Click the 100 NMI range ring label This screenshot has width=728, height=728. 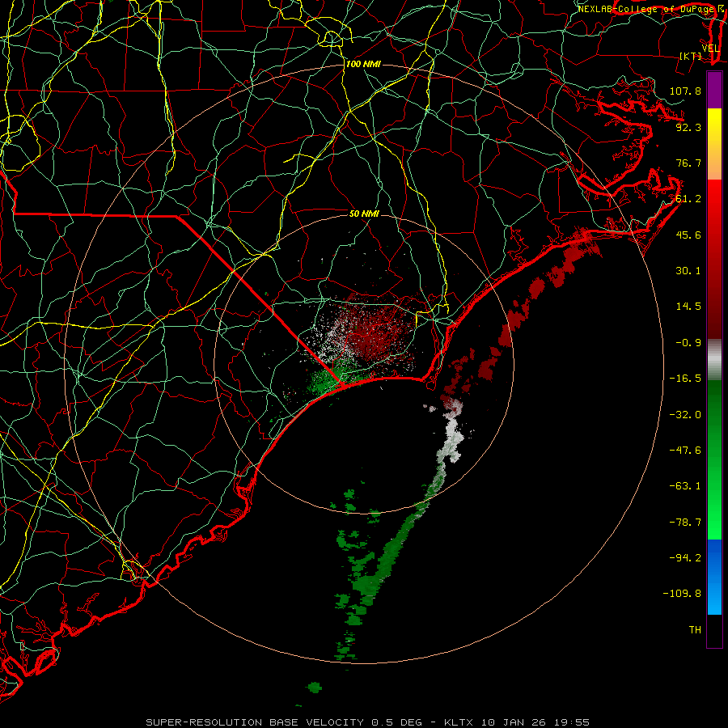pyautogui.click(x=363, y=64)
